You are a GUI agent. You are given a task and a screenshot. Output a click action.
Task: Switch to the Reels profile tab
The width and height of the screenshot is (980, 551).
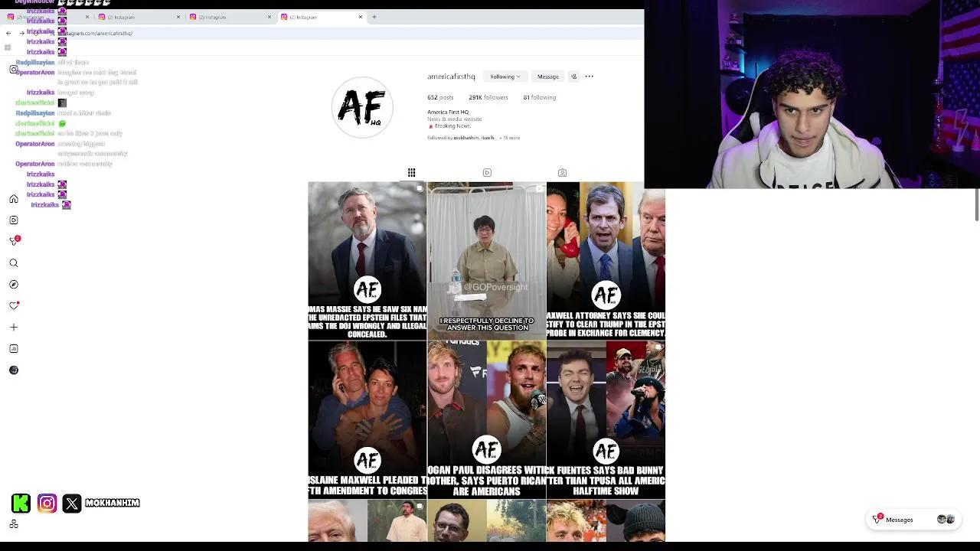(487, 172)
